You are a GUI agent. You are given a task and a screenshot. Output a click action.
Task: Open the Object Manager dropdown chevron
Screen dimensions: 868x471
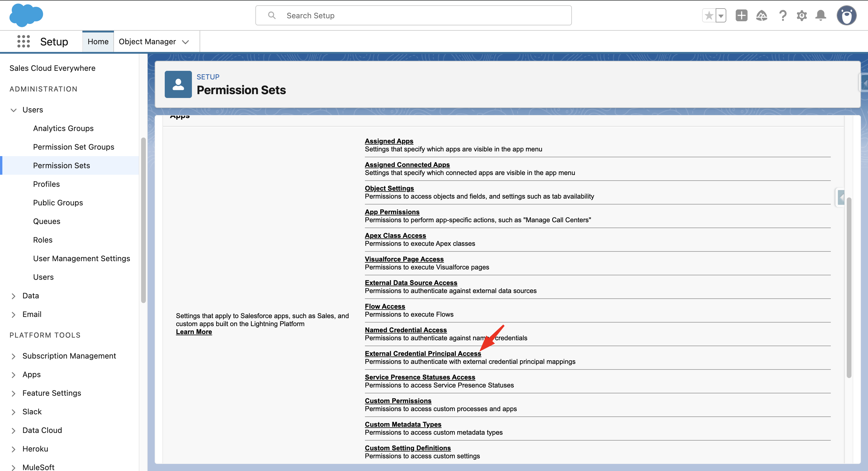(x=185, y=42)
